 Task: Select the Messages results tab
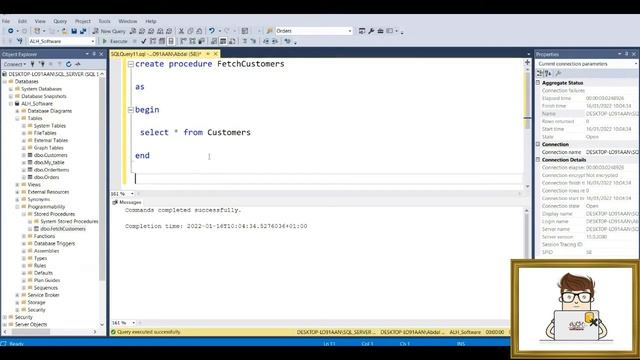coord(127,202)
